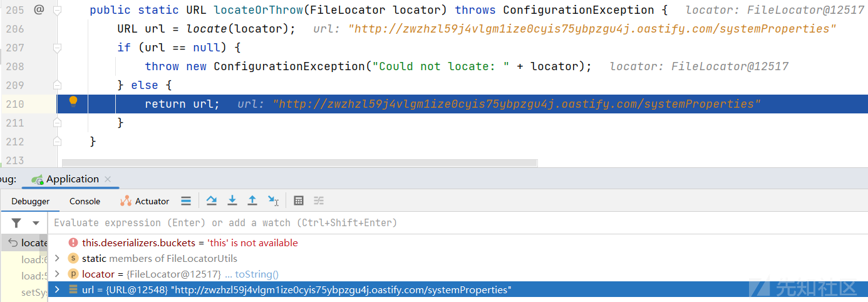Click the @ gutter marker on line 205

point(39,10)
